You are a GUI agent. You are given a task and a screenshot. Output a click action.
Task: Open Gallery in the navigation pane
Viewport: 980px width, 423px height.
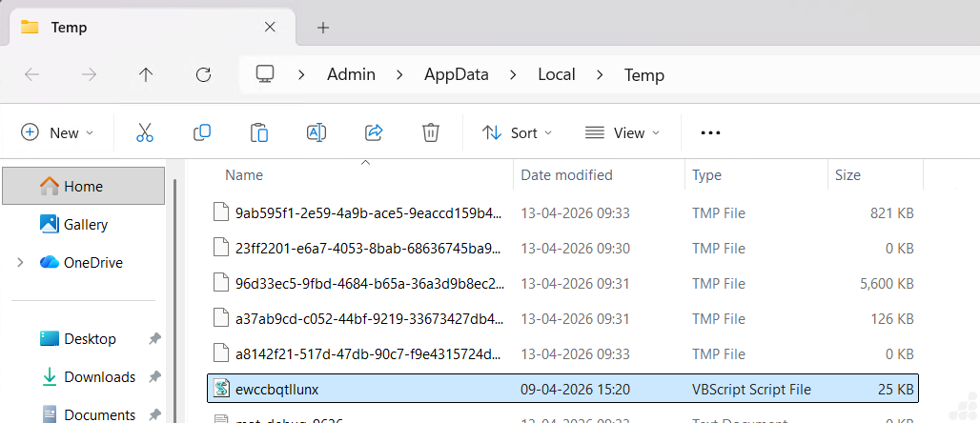85,224
